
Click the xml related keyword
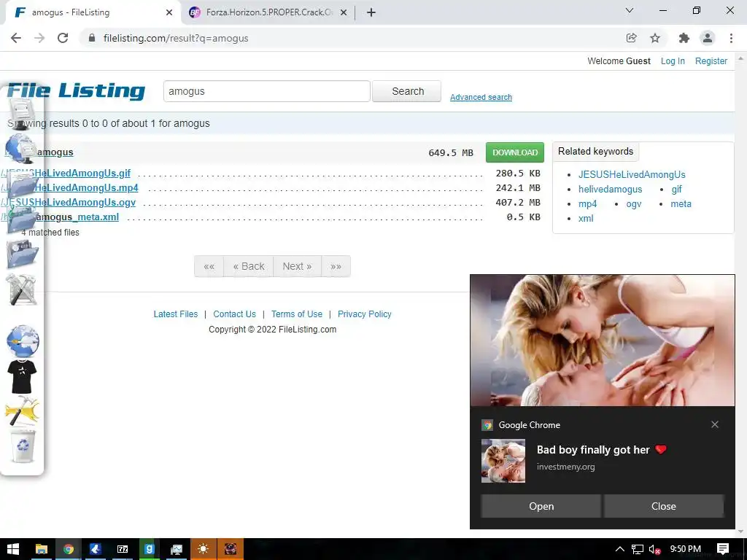[586, 219]
